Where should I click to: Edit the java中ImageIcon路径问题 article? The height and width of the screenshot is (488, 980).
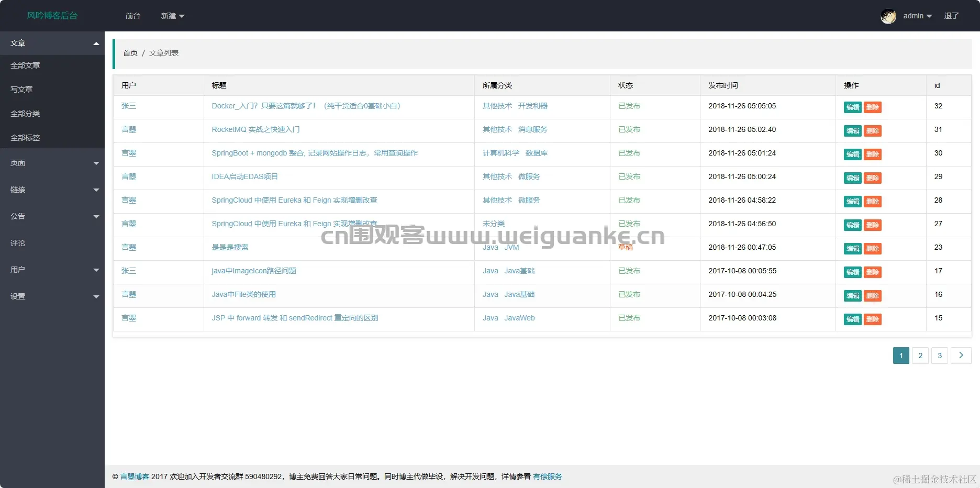(x=853, y=272)
